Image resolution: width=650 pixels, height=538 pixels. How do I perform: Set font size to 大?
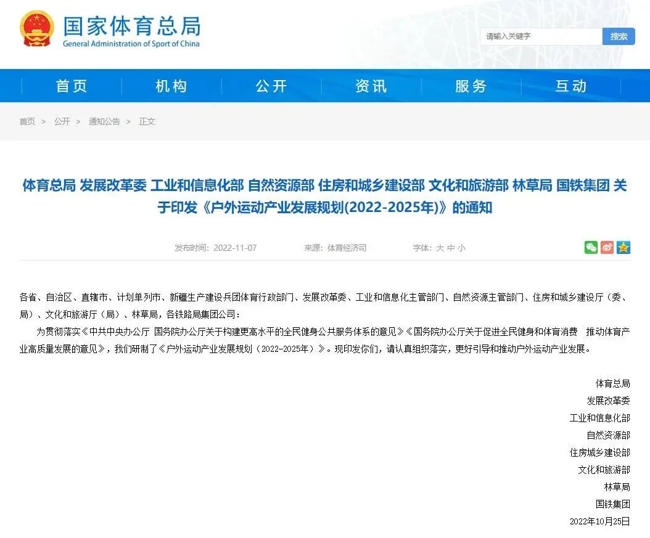(440, 248)
